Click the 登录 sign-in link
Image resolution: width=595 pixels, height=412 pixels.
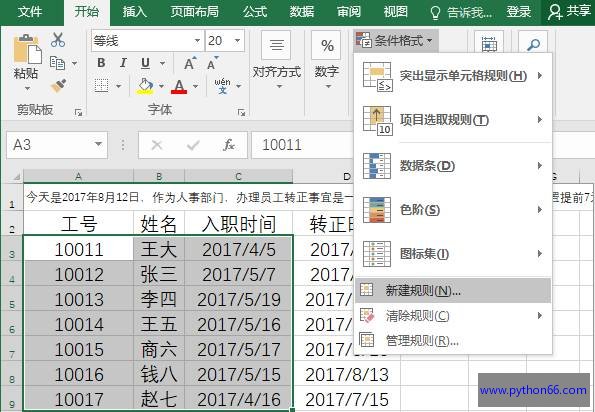point(518,12)
